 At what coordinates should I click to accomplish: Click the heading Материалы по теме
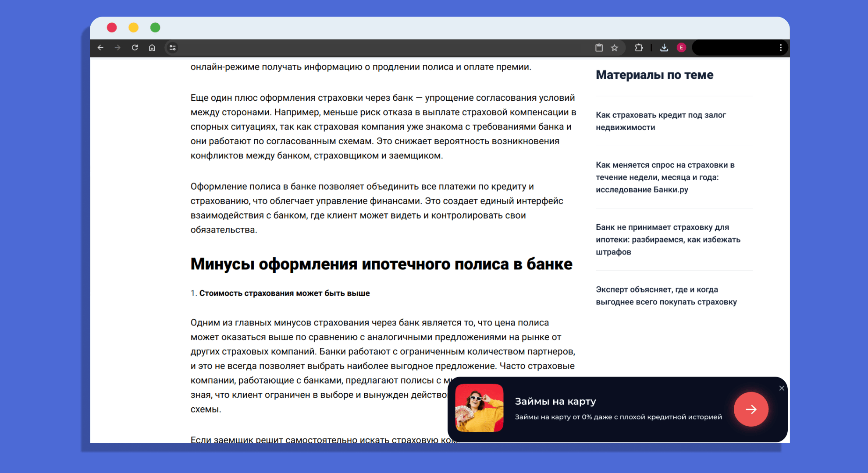click(655, 75)
